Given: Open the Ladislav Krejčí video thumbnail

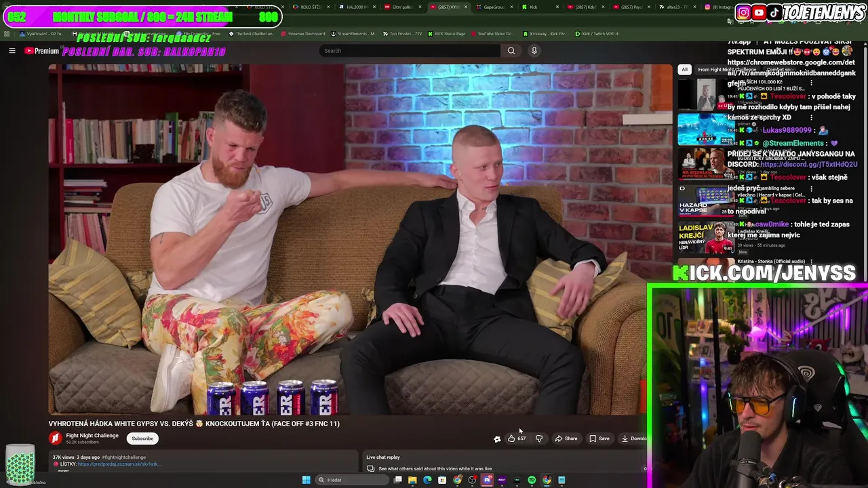Looking at the screenshot, I should coord(706,237).
